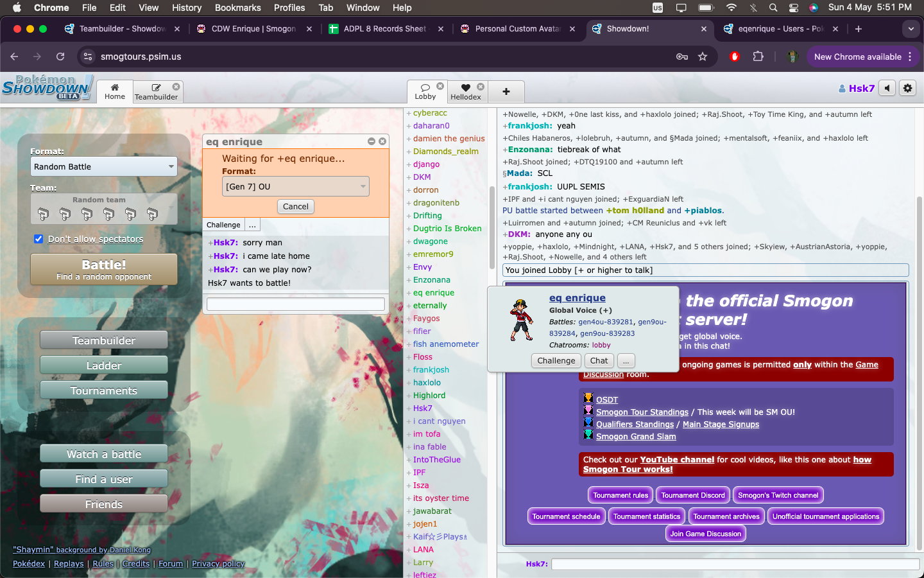Open Smogon Tour Standings link
The image size is (924, 578).
tap(642, 412)
